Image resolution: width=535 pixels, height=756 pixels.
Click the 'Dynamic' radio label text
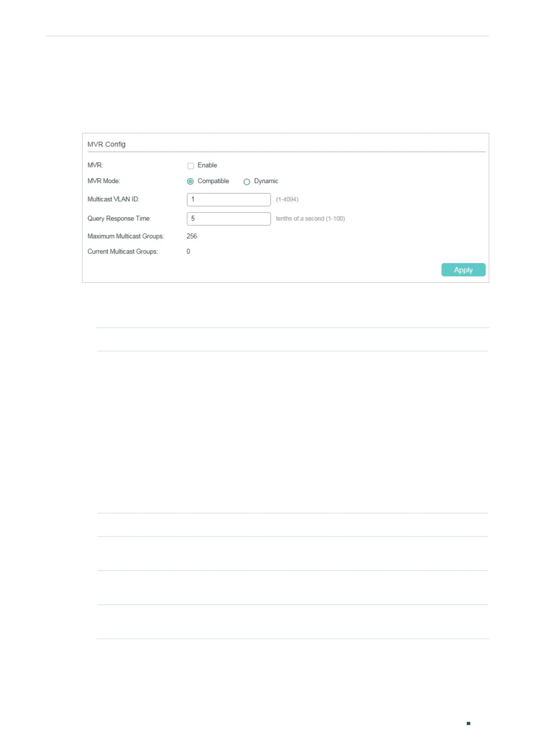(266, 181)
